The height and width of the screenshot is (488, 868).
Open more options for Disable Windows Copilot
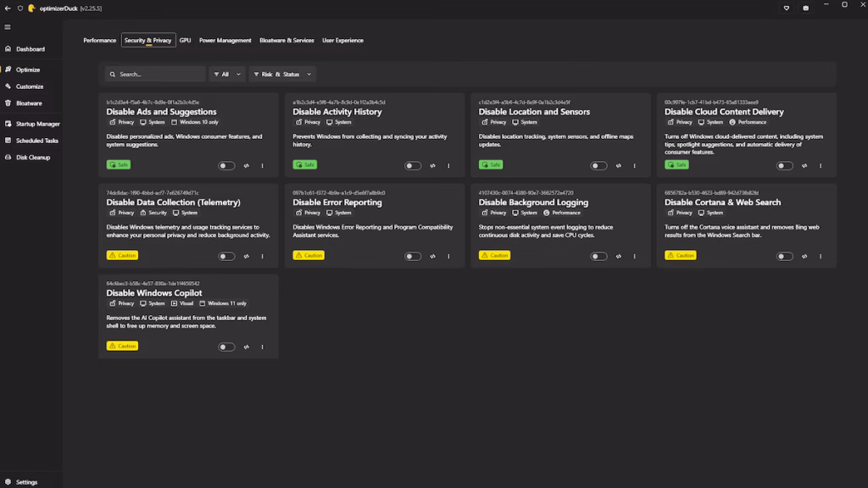coord(263,347)
